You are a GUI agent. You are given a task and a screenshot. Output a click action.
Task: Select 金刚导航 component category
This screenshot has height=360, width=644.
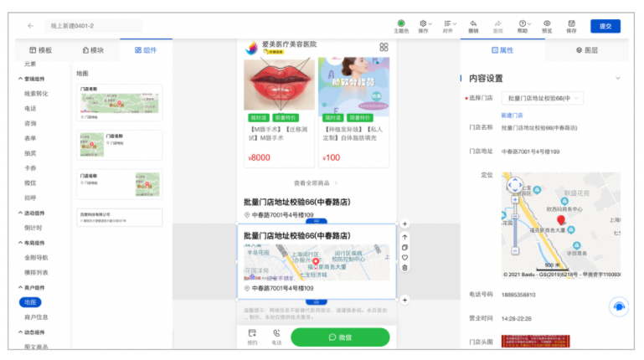click(x=36, y=257)
